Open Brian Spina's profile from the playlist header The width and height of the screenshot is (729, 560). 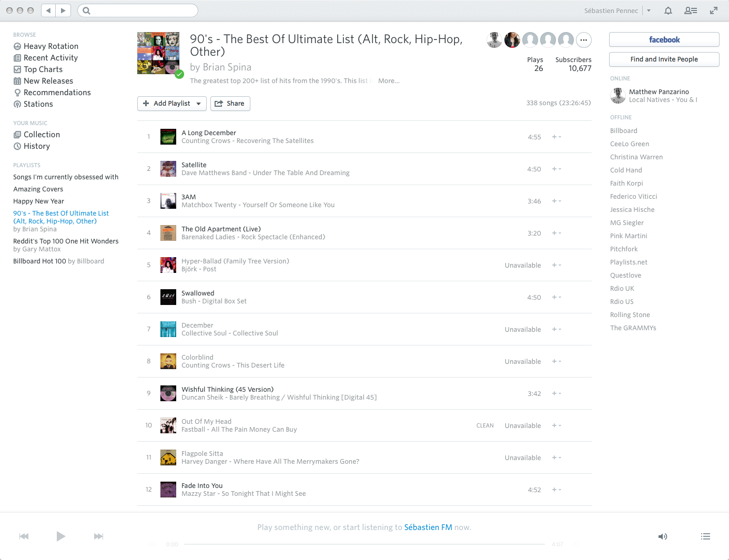point(227,67)
